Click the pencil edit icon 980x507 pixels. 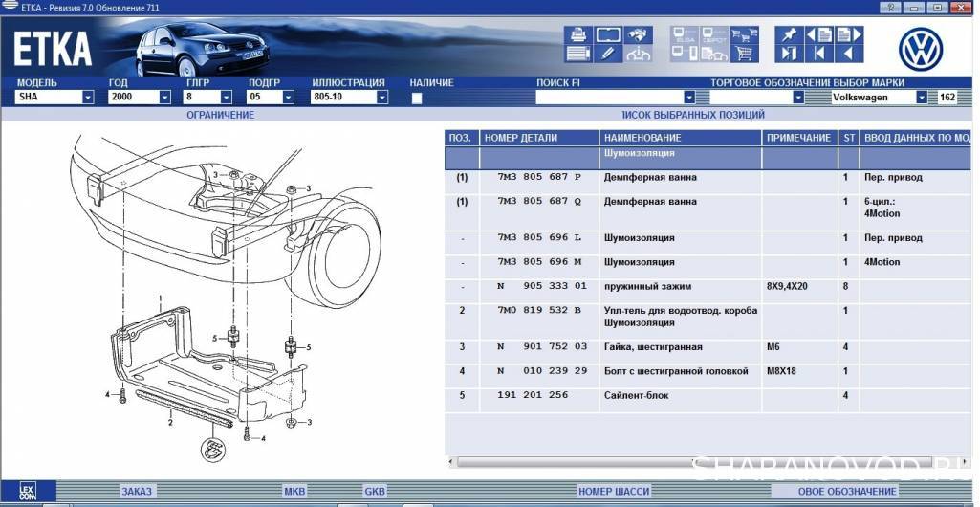(x=608, y=54)
